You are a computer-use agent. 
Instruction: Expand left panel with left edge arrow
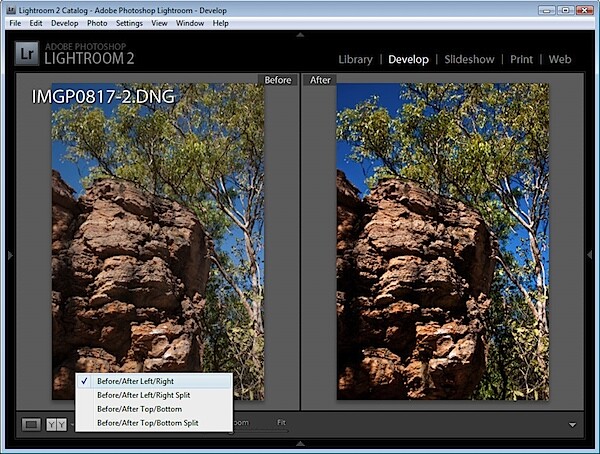tap(10, 255)
